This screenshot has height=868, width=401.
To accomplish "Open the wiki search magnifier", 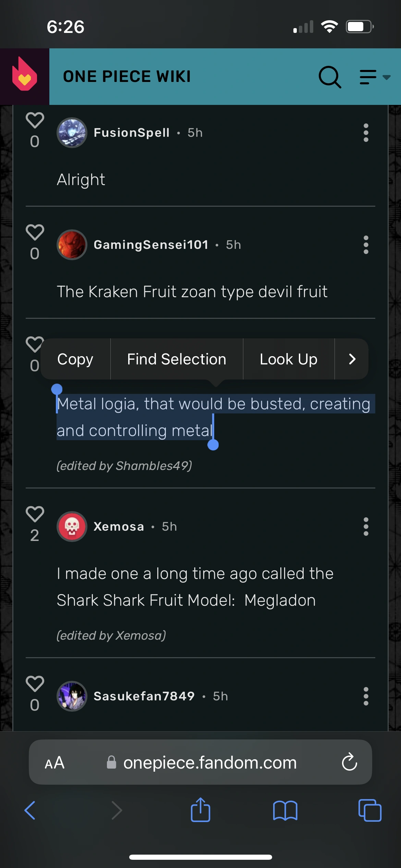I will pyautogui.click(x=329, y=77).
